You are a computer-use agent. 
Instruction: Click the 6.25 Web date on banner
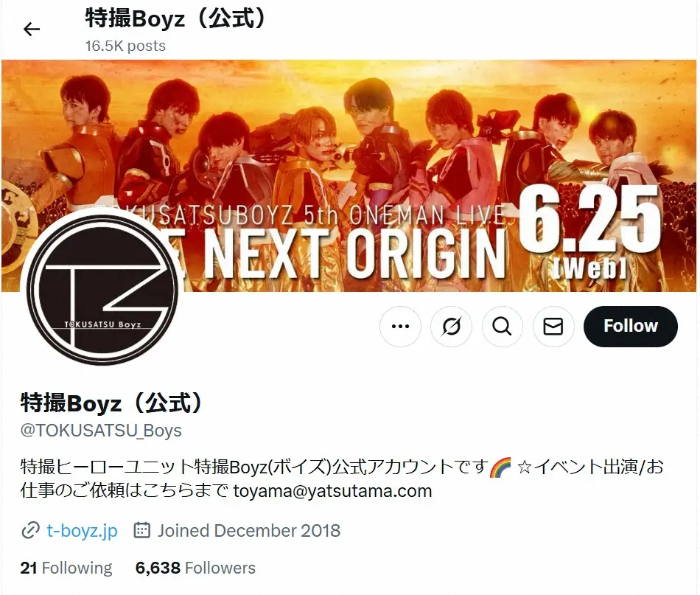click(x=589, y=232)
